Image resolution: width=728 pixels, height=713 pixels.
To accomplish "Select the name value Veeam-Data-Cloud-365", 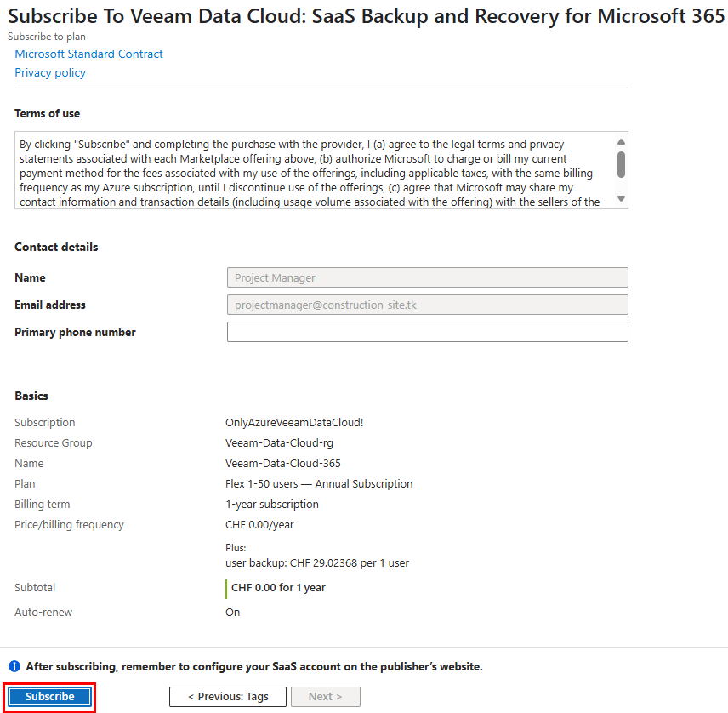I will pos(282,463).
